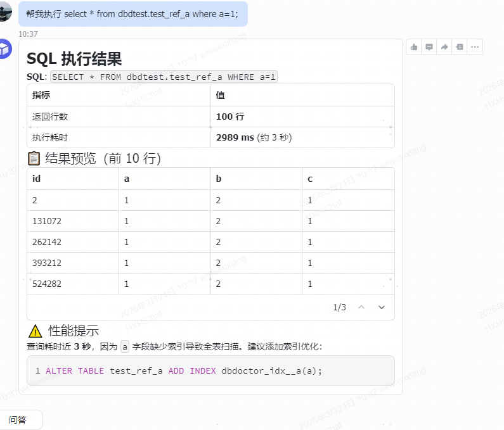Give the SQL result a thumbs up
The image size is (504, 430).
point(414,47)
